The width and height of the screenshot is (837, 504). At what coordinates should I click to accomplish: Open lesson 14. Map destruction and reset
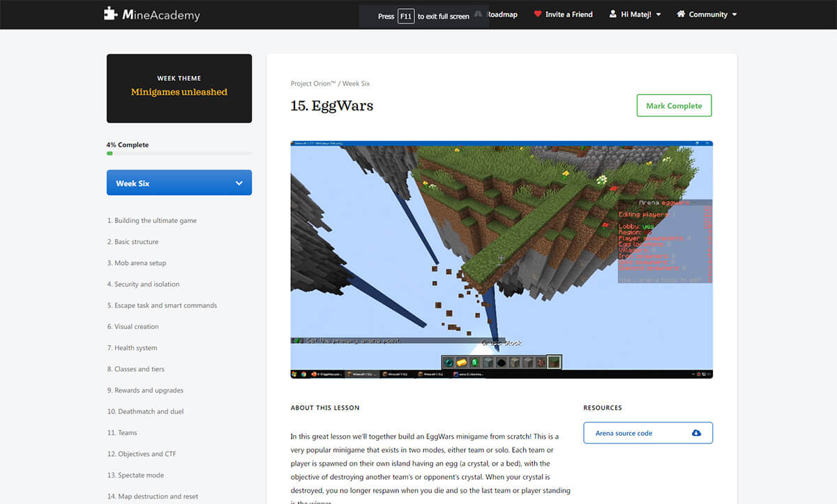[x=153, y=496]
